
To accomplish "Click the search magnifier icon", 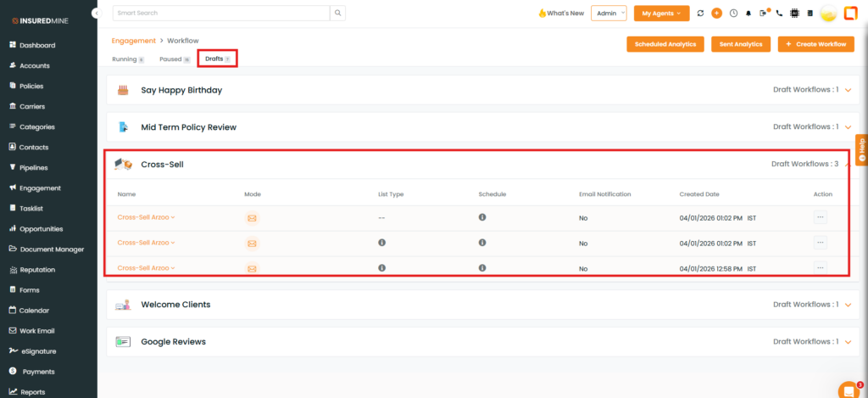I will click(337, 14).
